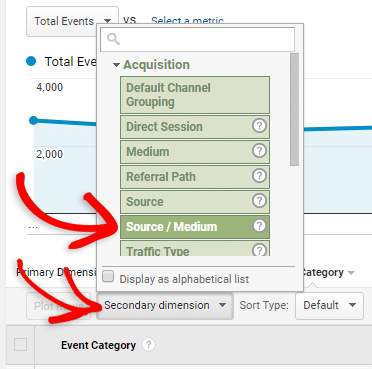Click help icon beside Traffic Type
Viewport: 372px width, 369px height.
point(259,250)
